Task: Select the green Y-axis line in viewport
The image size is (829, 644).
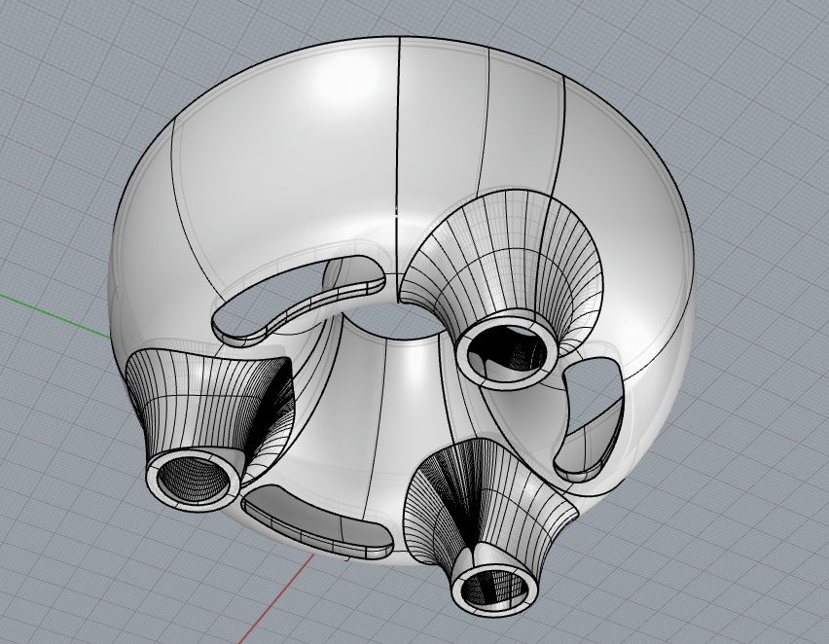Action: (55, 315)
